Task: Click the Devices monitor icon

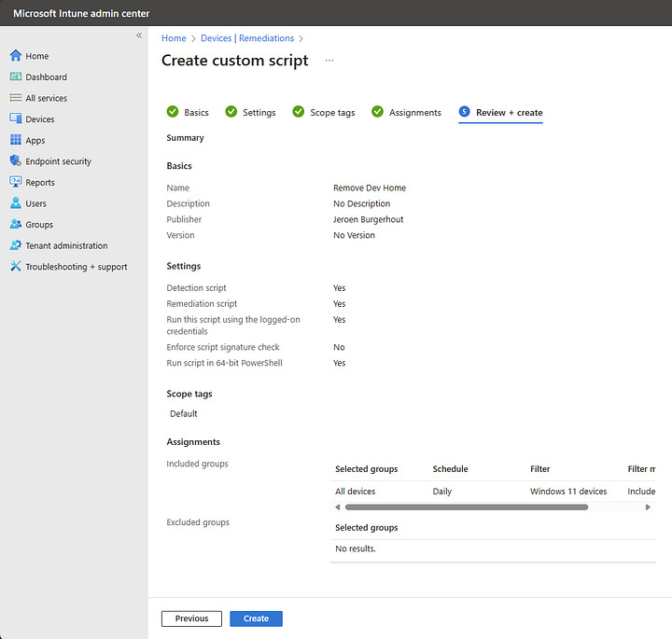Action: [x=16, y=118]
